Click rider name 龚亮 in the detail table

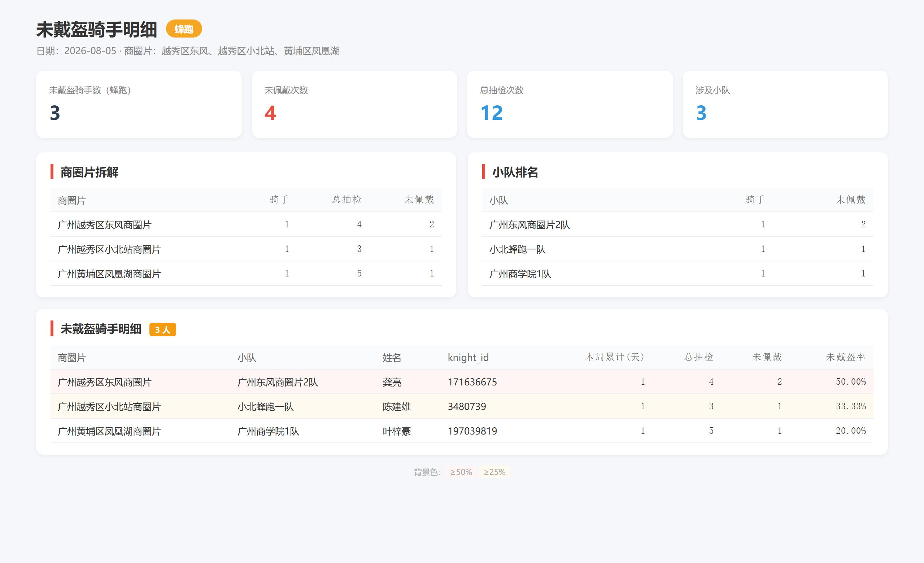tap(392, 382)
